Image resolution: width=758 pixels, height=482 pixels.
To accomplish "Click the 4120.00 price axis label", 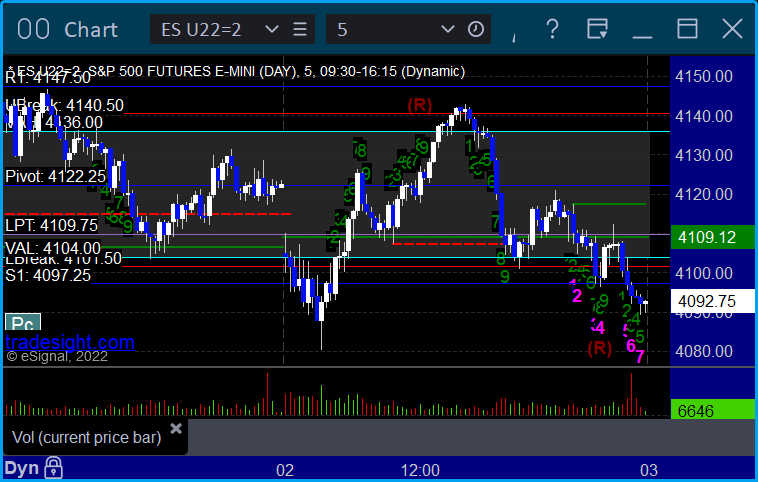I will click(703, 194).
